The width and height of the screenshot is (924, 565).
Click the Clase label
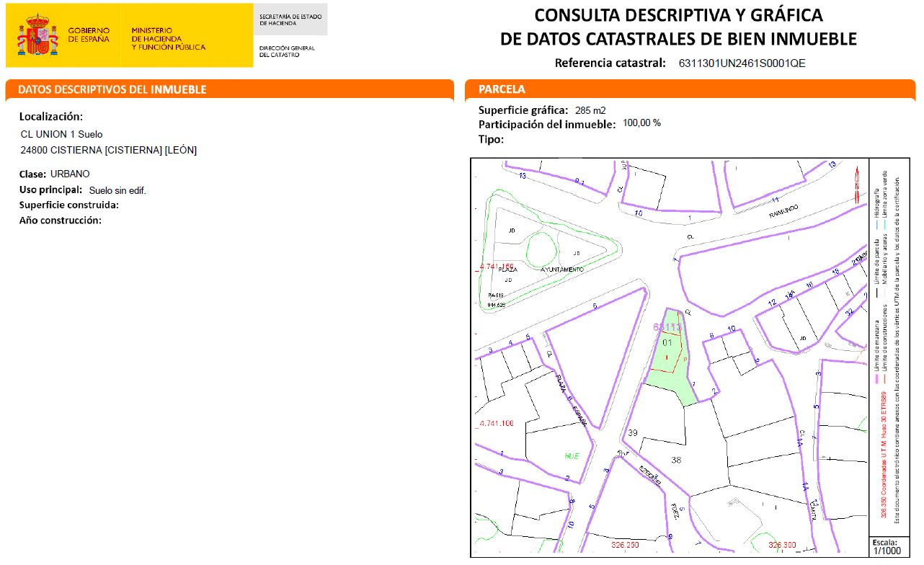(32, 174)
